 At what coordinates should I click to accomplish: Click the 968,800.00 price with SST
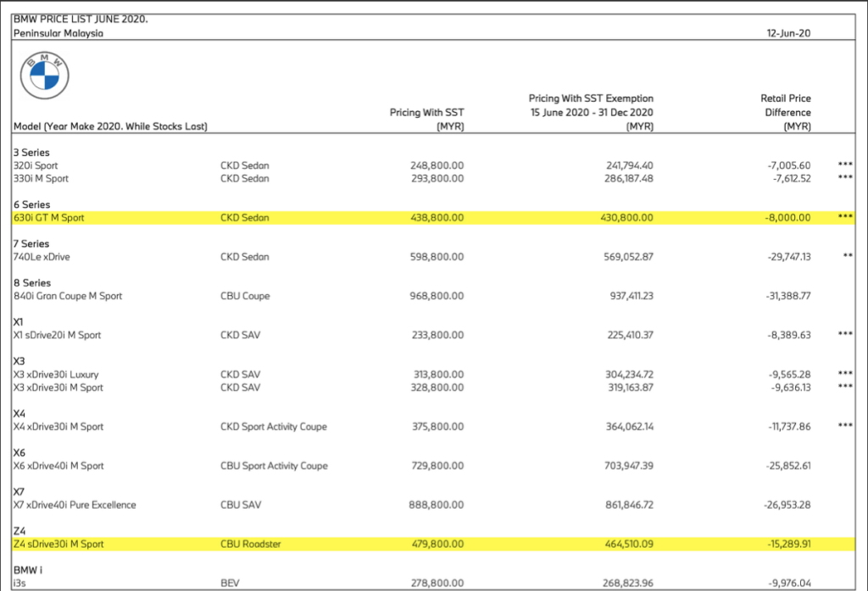tap(437, 296)
